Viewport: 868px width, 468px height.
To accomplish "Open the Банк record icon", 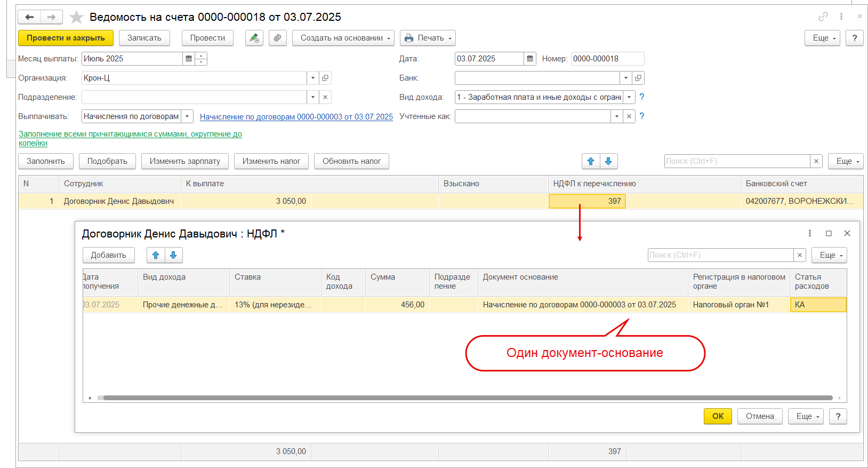I will tap(638, 78).
